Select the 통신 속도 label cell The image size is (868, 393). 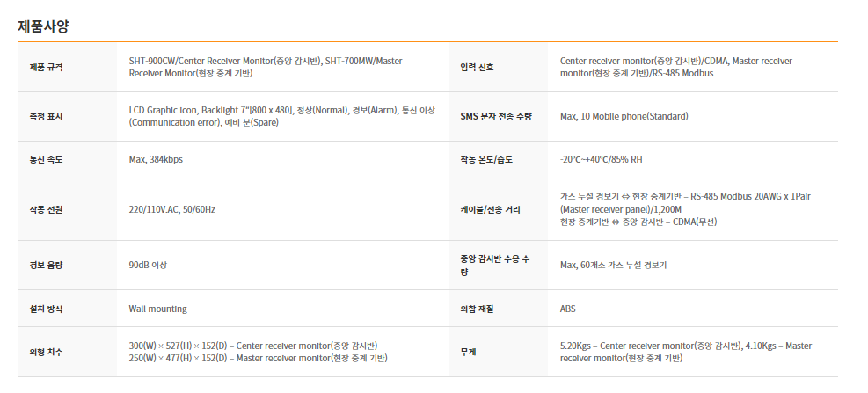pos(67,159)
